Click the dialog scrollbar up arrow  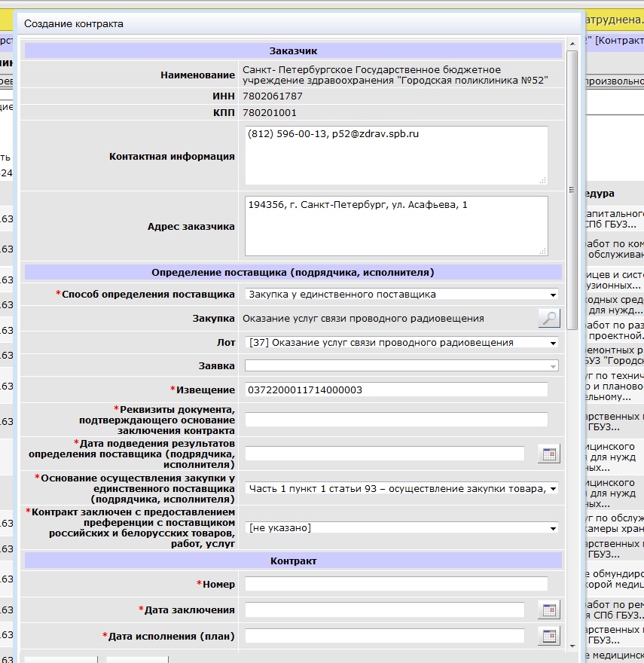(x=572, y=44)
